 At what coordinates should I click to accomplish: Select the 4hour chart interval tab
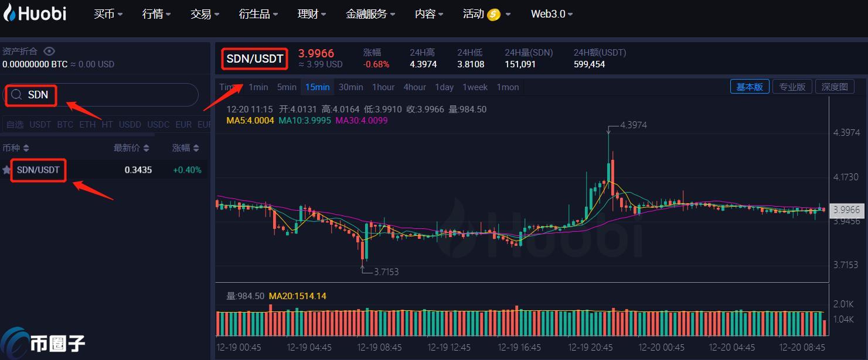[414, 87]
